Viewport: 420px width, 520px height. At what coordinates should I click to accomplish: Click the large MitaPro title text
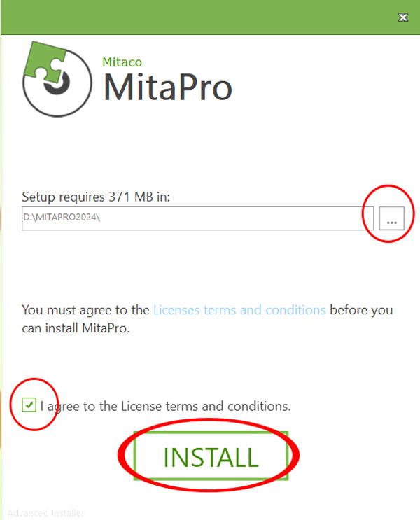167,87
